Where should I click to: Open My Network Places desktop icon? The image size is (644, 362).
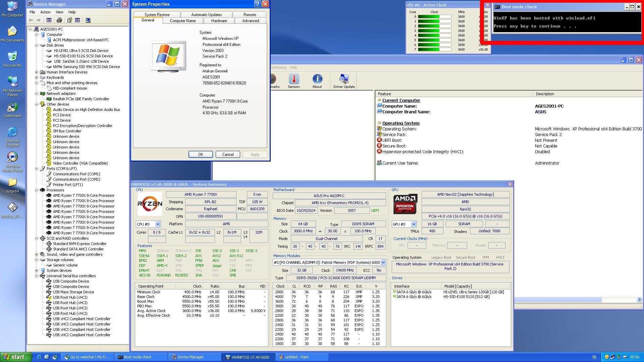pyautogui.click(x=12, y=86)
